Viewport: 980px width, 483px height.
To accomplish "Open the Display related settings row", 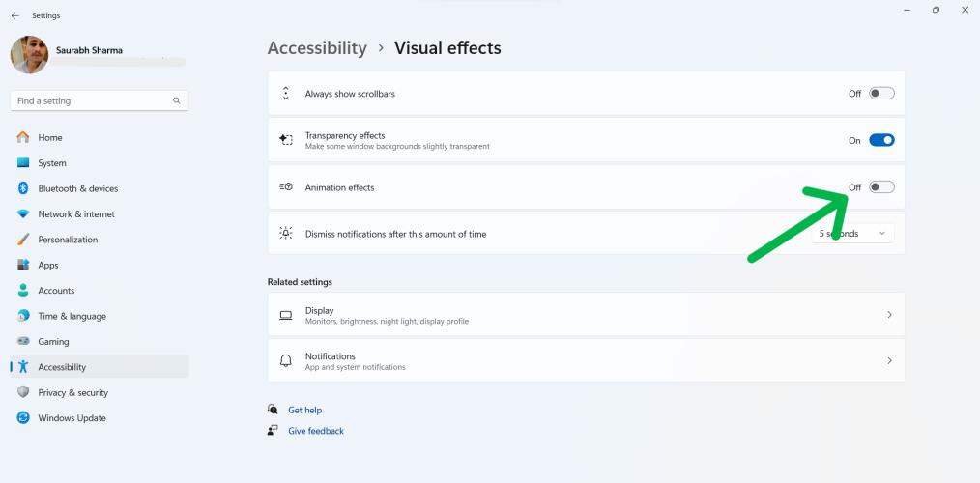I will coord(586,315).
